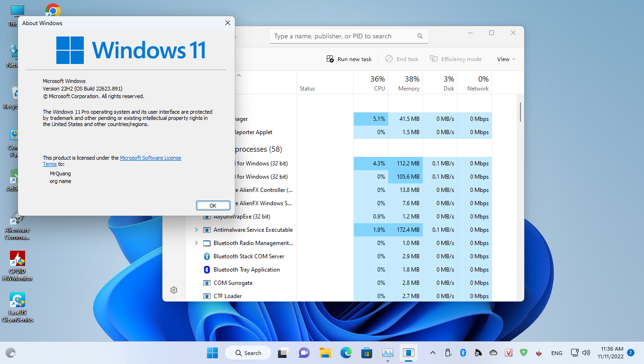Sort processes by Network column
Viewport: 644px width, 364px height.
click(474, 83)
